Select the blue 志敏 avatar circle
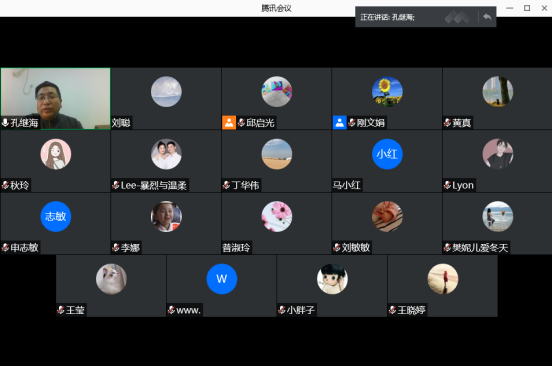This screenshot has width=552, height=367. coord(56,216)
